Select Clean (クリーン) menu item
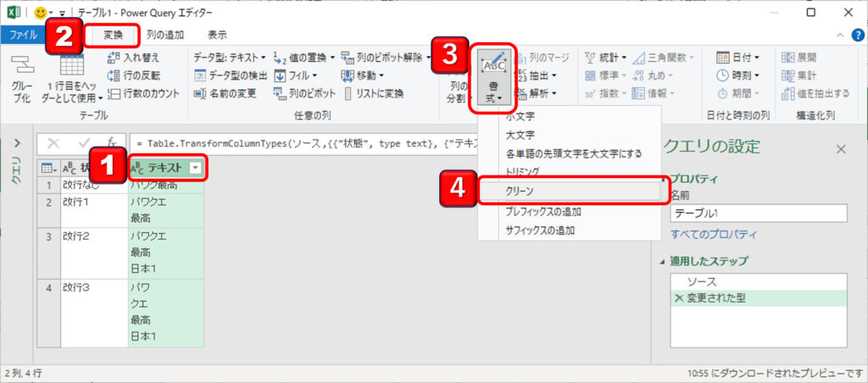The image size is (868, 383). tap(570, 191)
